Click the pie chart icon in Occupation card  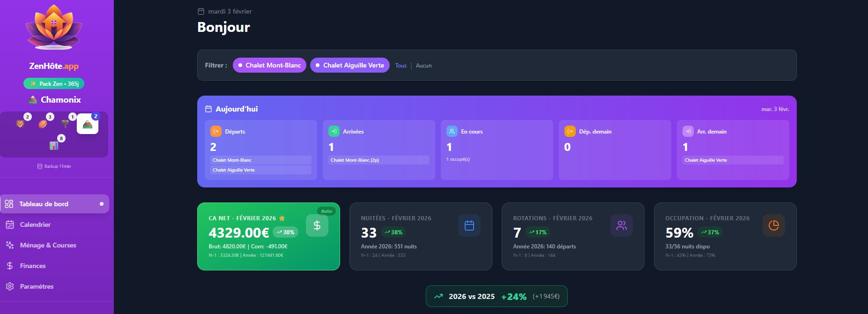point(773,225)
